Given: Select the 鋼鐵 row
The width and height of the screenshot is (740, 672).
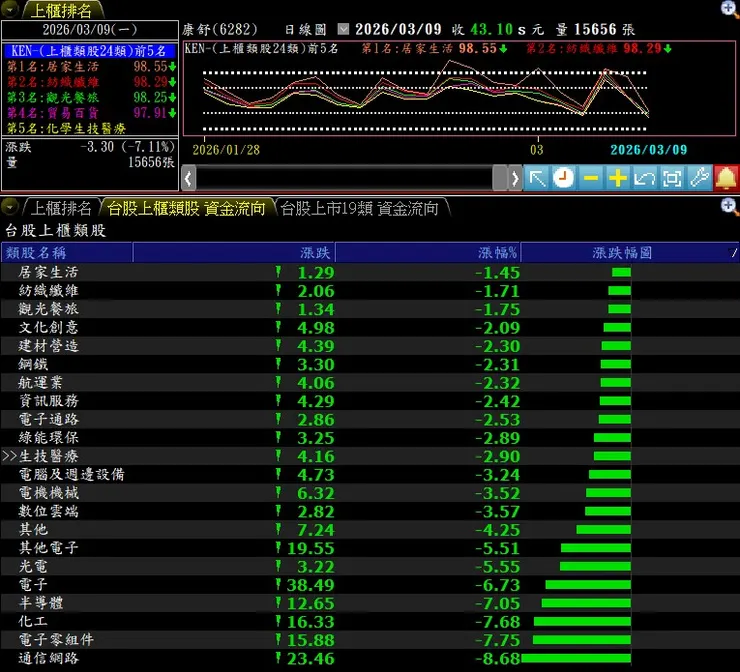Looking at the screenshot, I should point(370,364).
